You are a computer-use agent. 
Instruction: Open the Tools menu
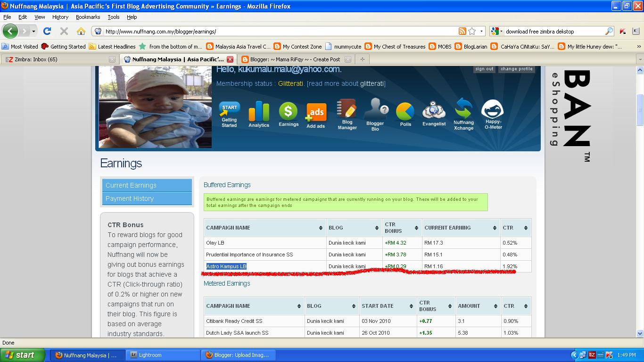click(114, 17)
